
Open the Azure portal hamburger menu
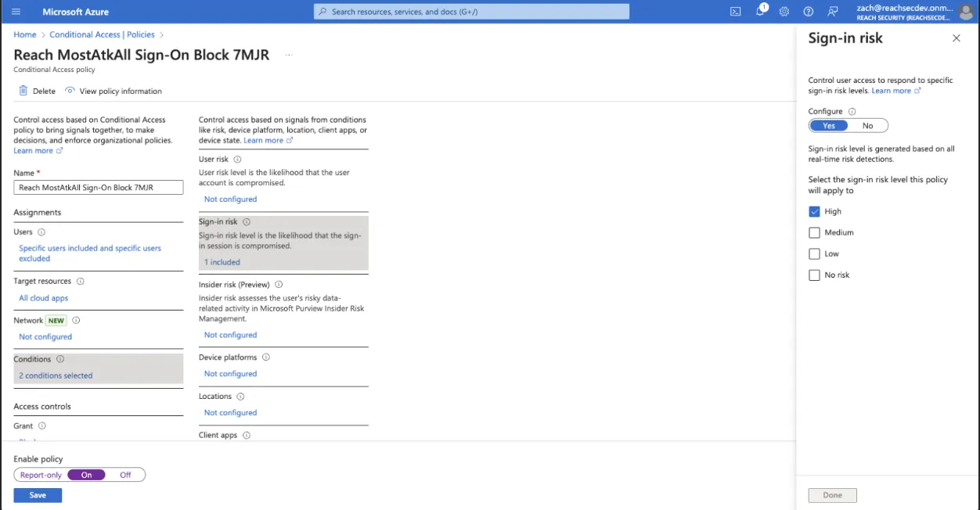point(16,12)
